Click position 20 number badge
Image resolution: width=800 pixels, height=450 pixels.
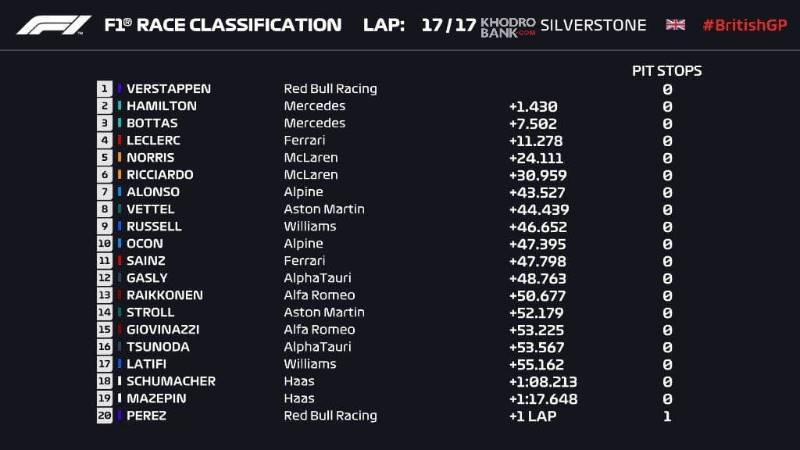[x=104, y=416]
